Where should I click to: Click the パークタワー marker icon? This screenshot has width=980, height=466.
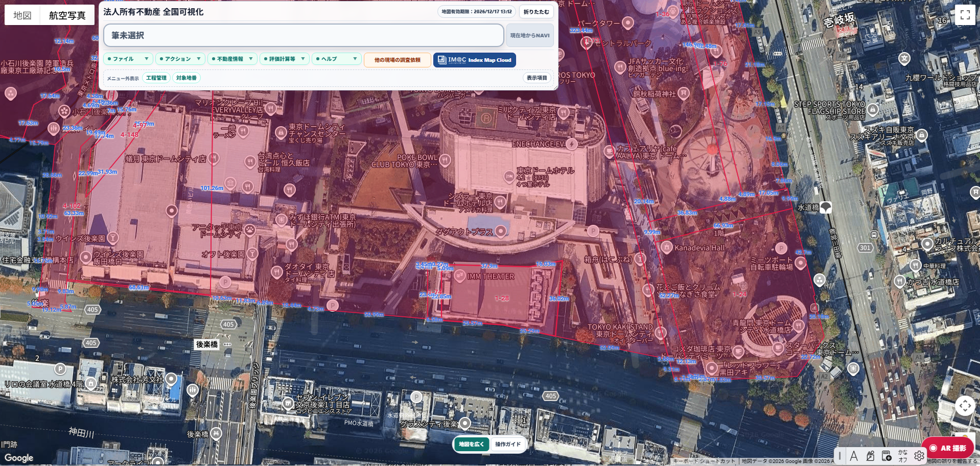628,23
